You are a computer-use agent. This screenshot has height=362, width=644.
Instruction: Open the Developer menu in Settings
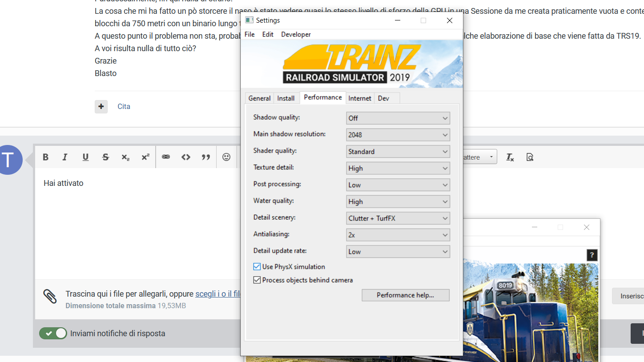click(296, 34)
